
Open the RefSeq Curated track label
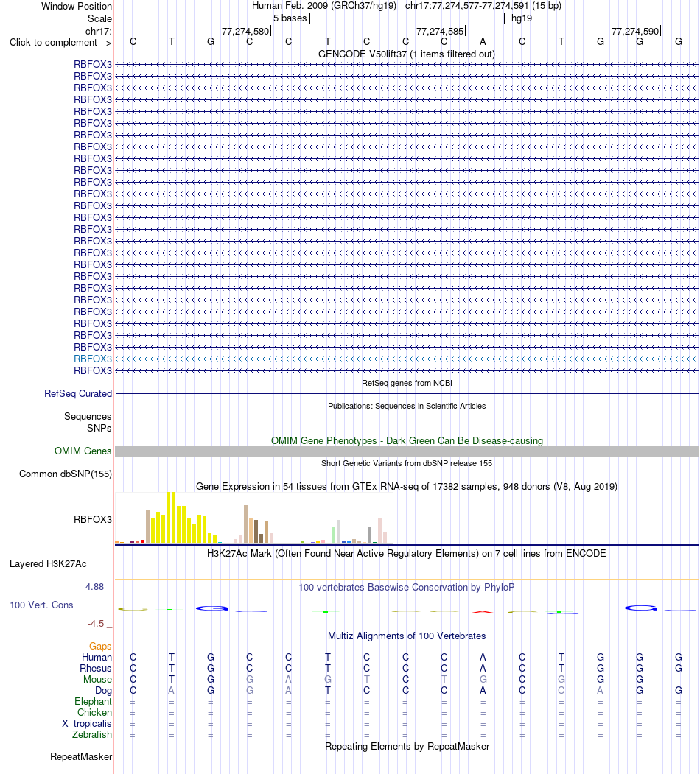coord(78,393)
